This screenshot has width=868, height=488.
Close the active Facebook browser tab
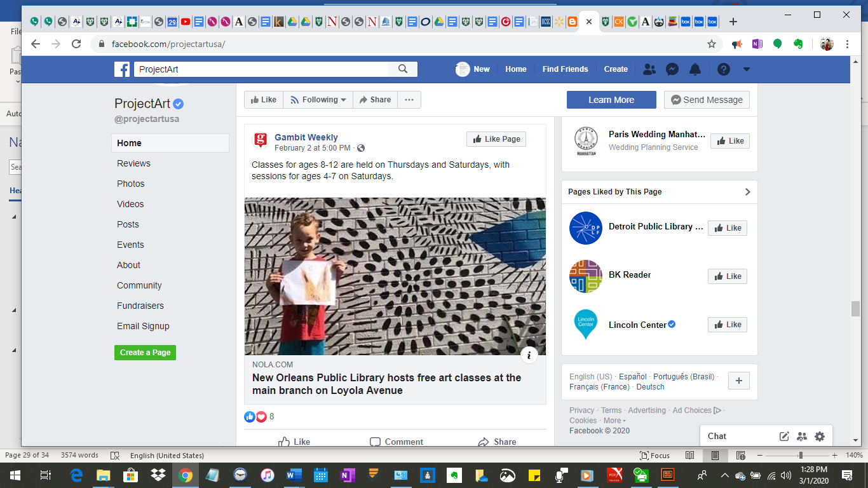pos(589,22)
